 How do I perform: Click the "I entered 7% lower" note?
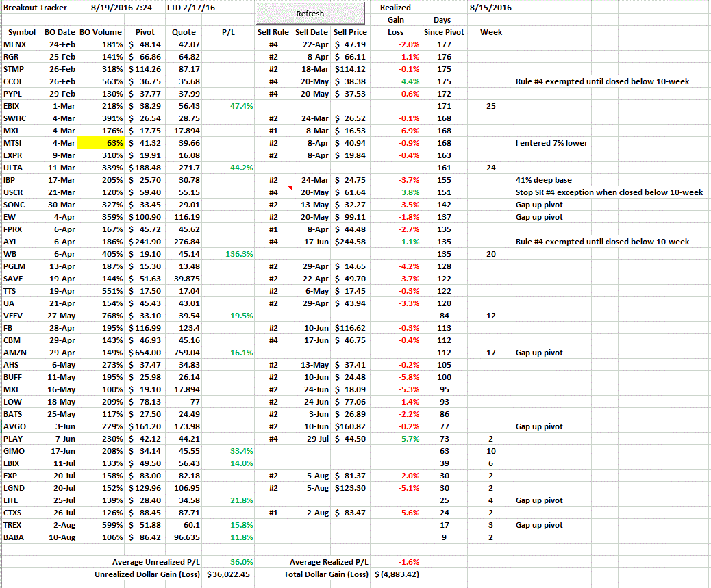pyautogui.click(x=548, y=143)
